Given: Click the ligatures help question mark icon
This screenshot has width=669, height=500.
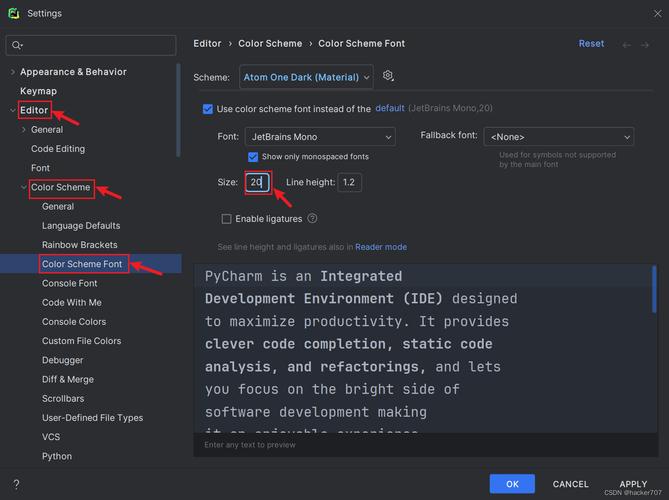Looking at the screenshot, I should point(312,218).
